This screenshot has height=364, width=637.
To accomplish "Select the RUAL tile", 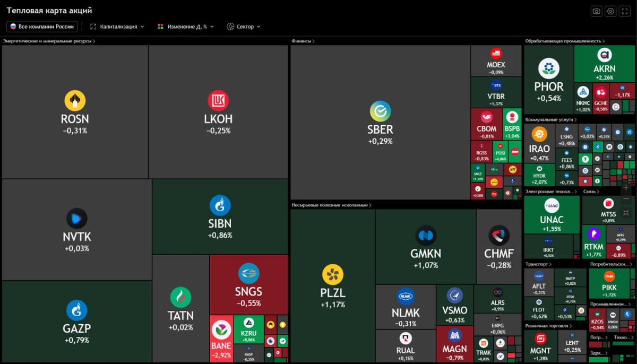I will click(406, 346).
